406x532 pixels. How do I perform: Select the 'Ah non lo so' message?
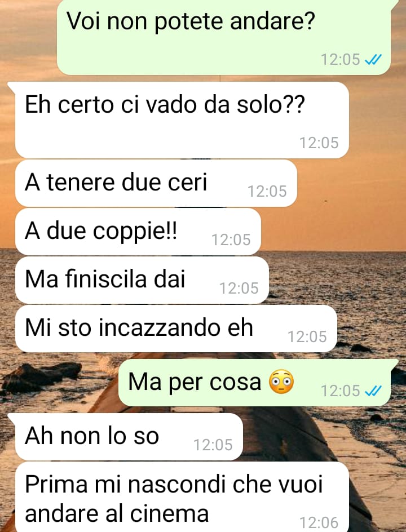pyautogui.click(x=129, y=437)
